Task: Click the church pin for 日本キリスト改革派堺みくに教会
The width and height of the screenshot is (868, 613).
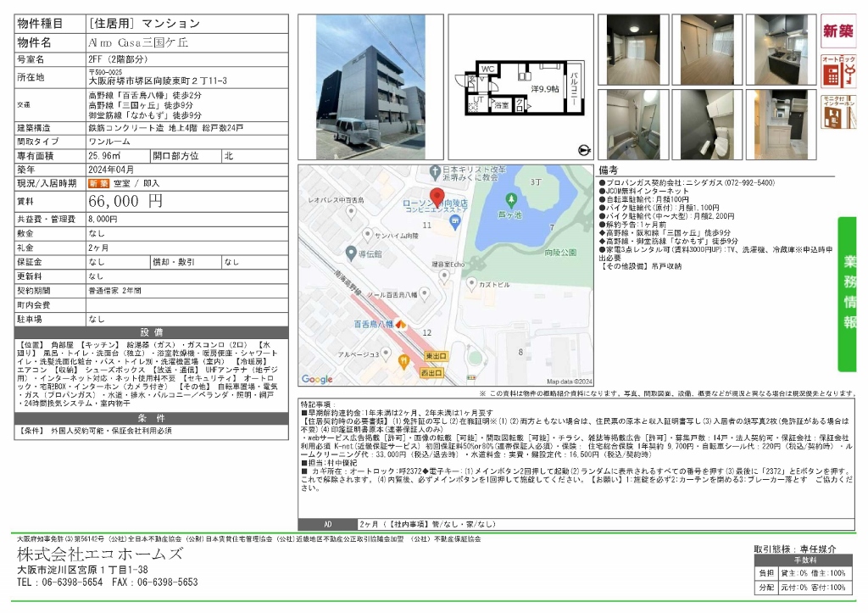Action: [x=437, y=171]
